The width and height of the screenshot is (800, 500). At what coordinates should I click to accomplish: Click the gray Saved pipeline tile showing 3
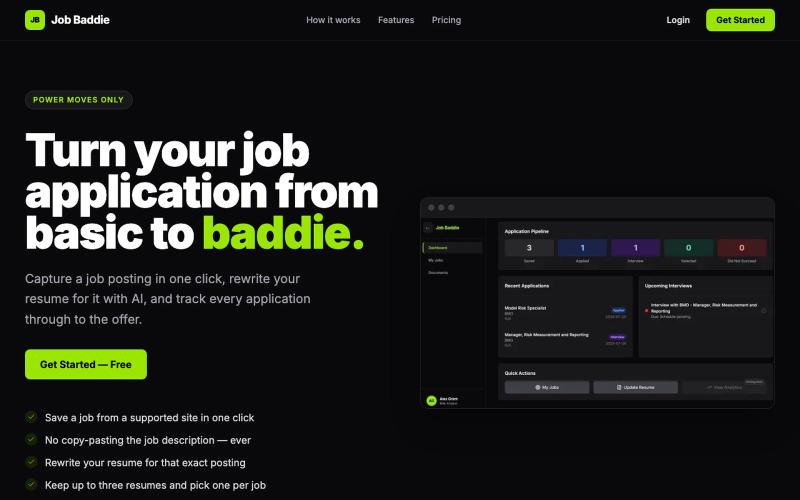pos(529,248)
